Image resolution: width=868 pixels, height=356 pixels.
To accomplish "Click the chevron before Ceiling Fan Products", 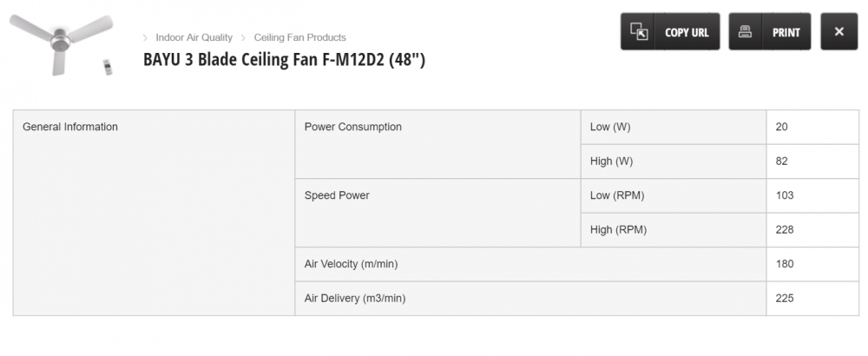I will [x=244, y=38].
